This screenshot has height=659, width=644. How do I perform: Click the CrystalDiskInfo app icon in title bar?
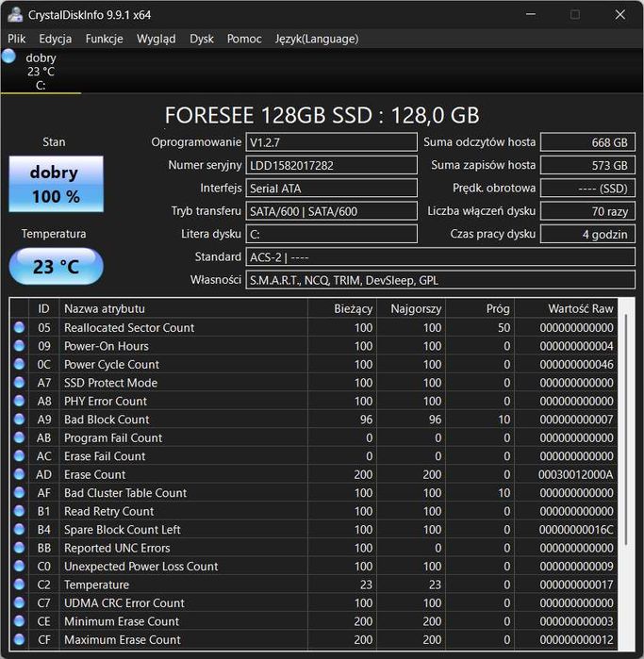[x=15, y=15]
